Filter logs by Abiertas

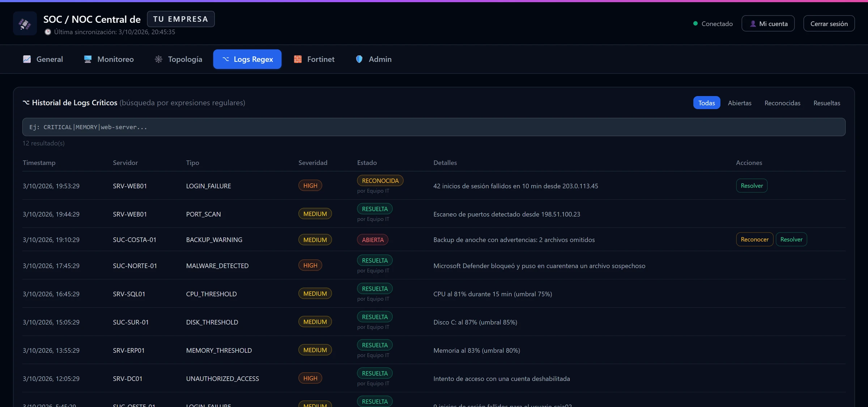(740, 103)
